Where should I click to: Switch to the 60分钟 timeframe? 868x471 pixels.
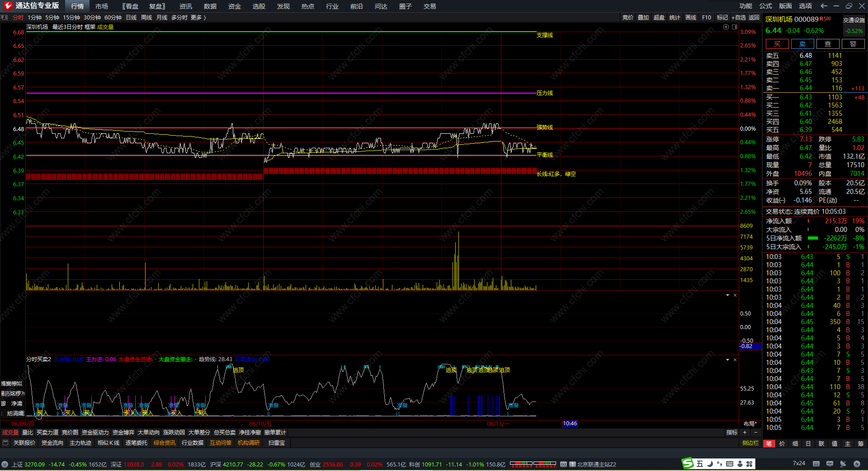pyautogui.click(x=113, y=17)
